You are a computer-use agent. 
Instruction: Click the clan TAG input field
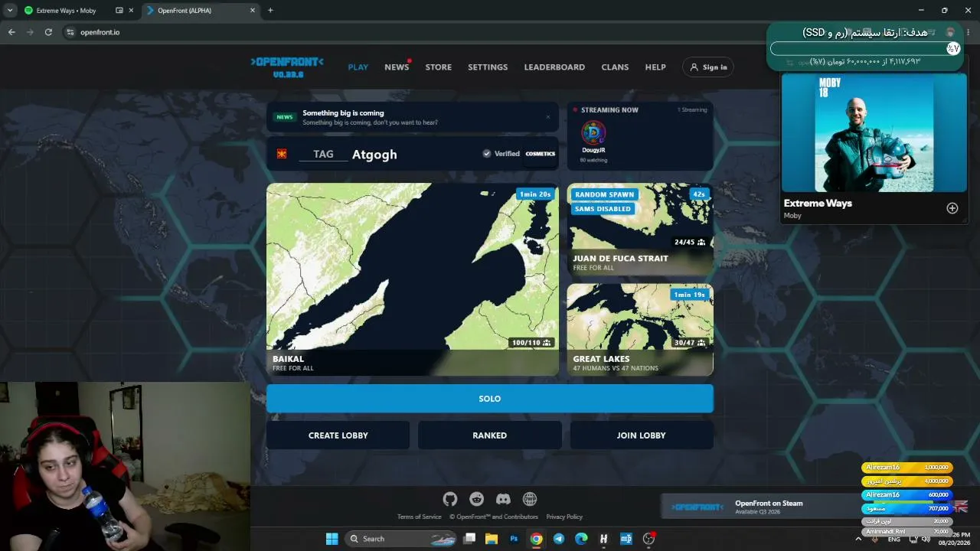pos(323,154)
